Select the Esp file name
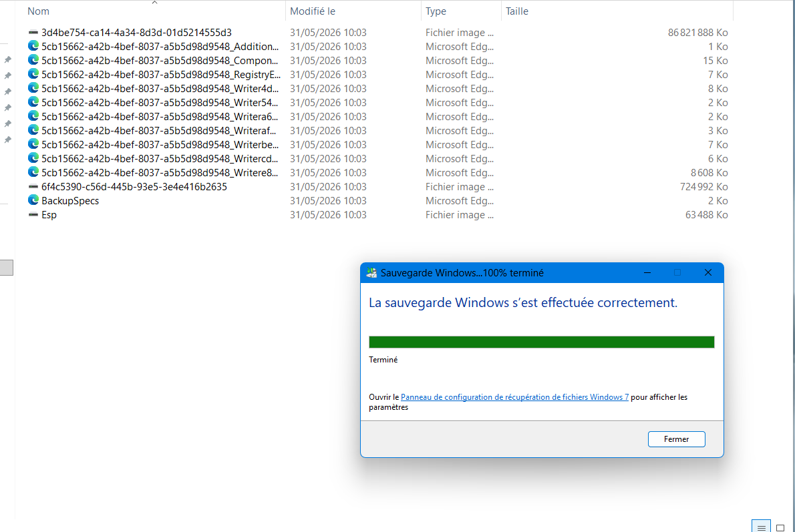795x532 pixels. (x=49, y=215)
